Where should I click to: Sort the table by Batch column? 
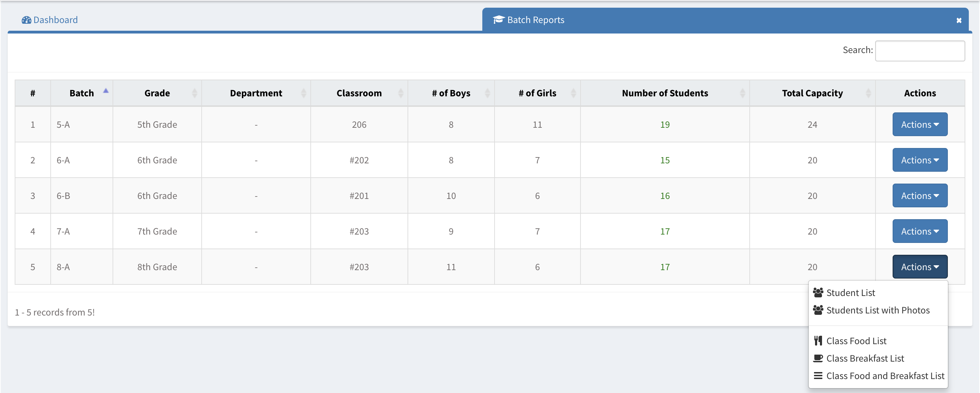click(82, 93)
